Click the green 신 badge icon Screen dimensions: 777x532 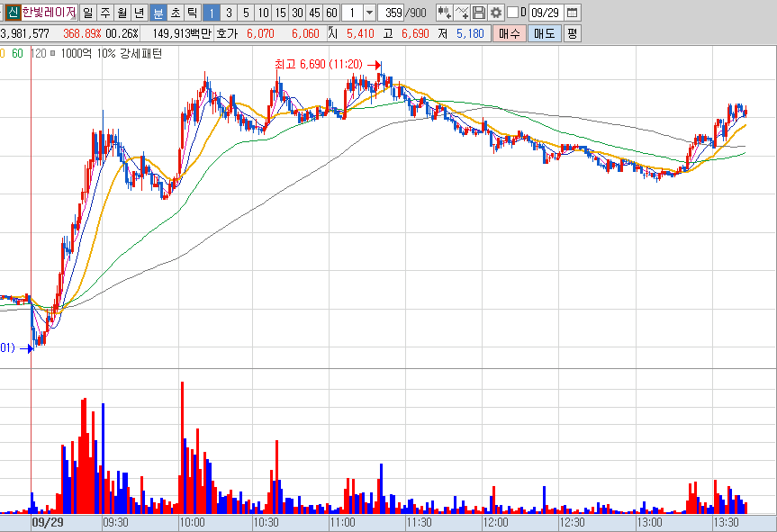coord(13,13)
